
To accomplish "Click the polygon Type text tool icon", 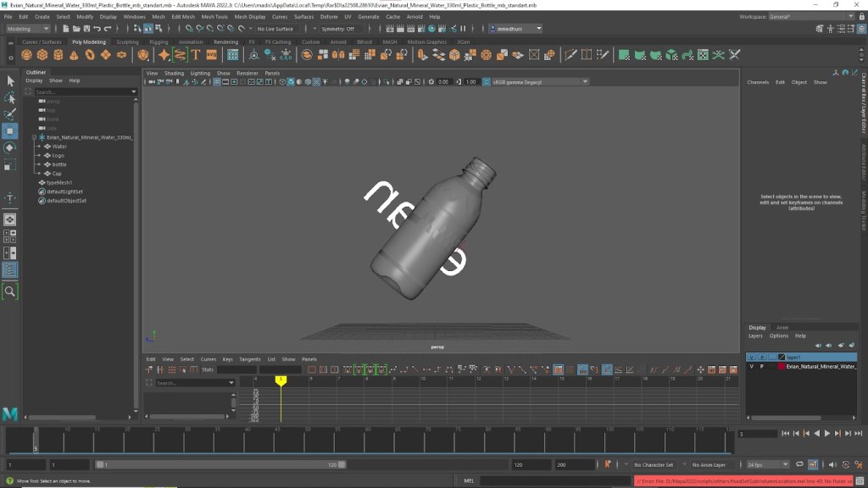I will click(x=195, y=55).
